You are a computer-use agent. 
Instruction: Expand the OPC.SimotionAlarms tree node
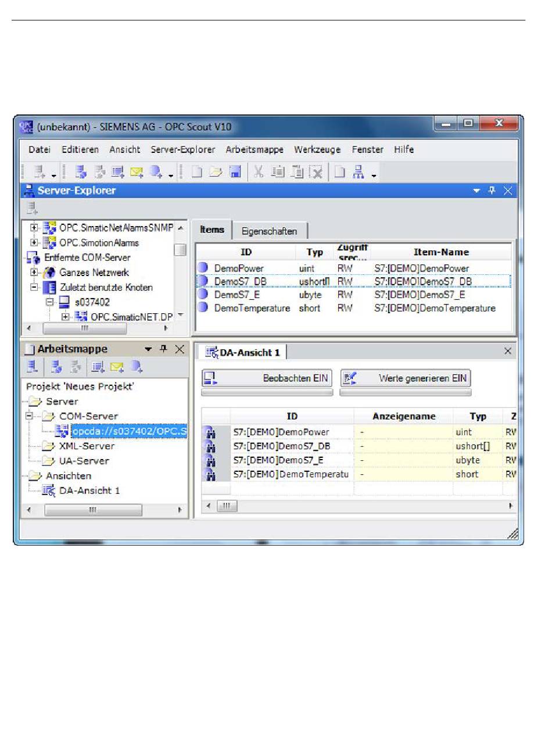coord(34,242)
